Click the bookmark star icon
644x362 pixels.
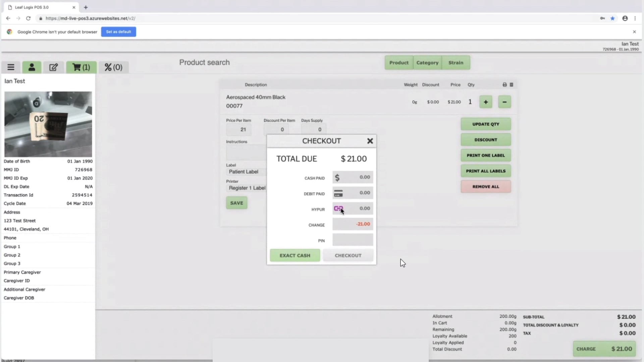point(612,18)
